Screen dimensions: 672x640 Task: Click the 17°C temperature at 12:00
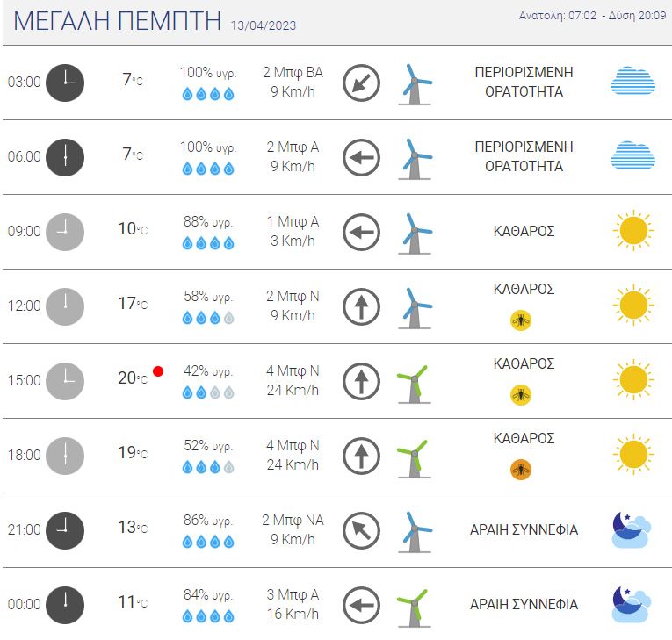coord(133,303)
